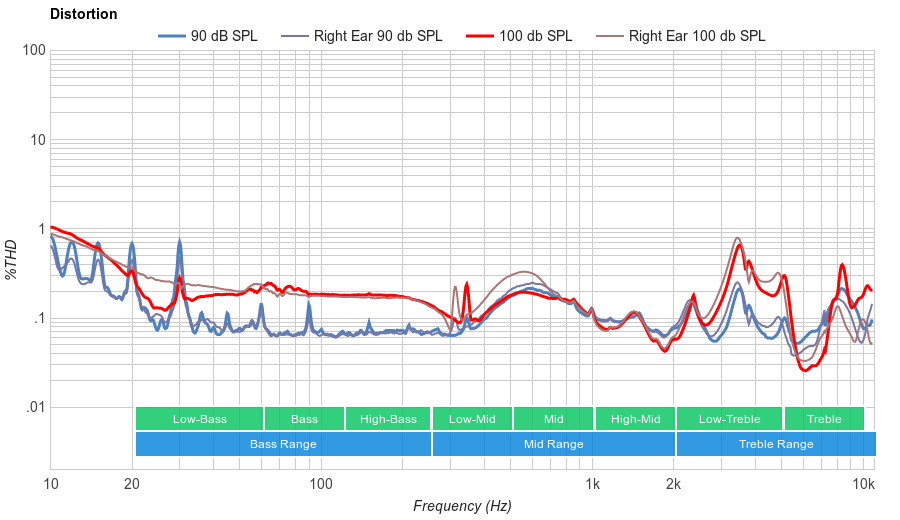This screenshot has width=900, height=520.
Task: Click the blue Treble Range bar
Action: point(775,444)
